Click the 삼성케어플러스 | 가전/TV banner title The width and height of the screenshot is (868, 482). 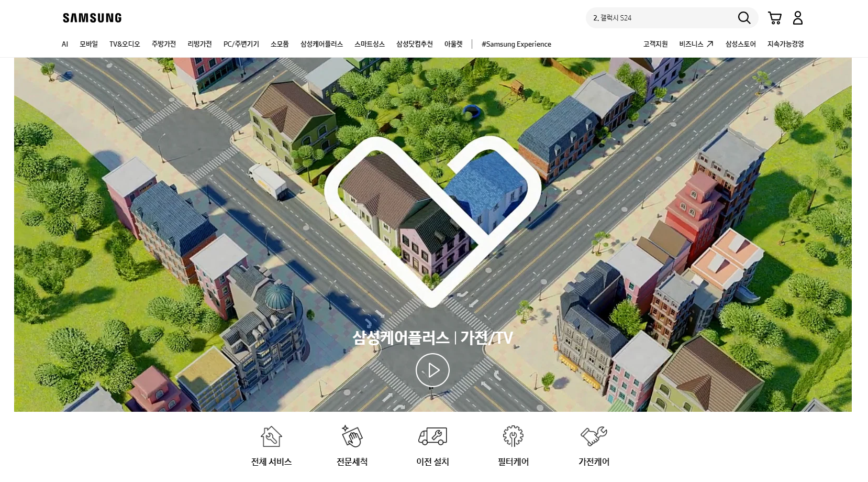432,338
